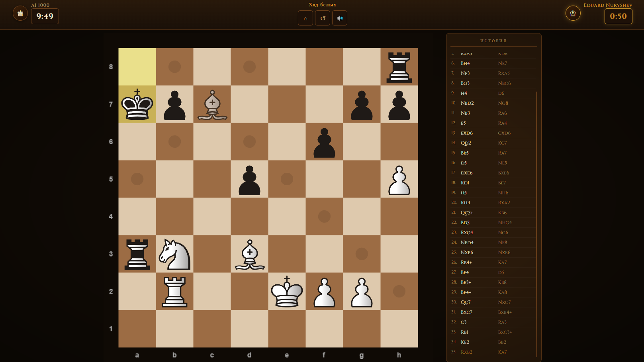Image resolution: width=644 pixels, height=362 pixels.
Task: Select the white pawn on h5
Action: (x=399, y=180)
